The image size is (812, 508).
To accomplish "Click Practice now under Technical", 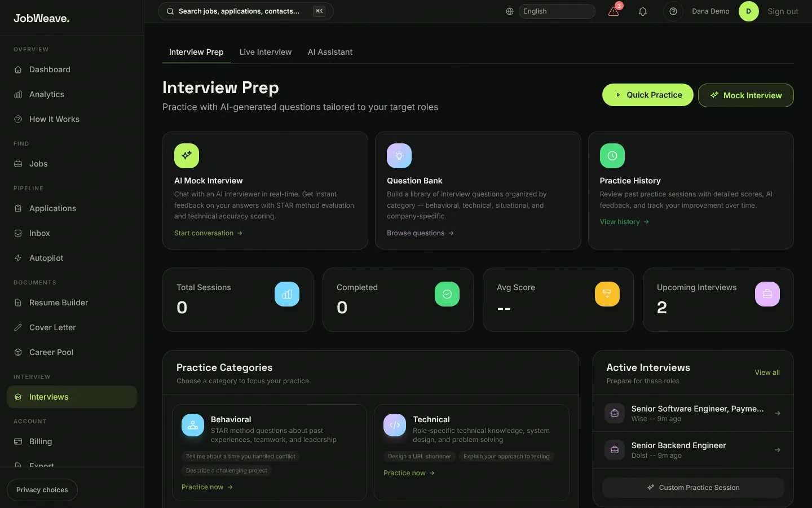I will pyautogui.click(x=409, y=473).
